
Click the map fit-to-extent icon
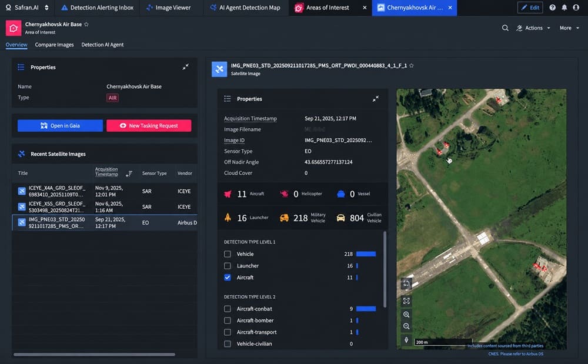click(406, 300)
